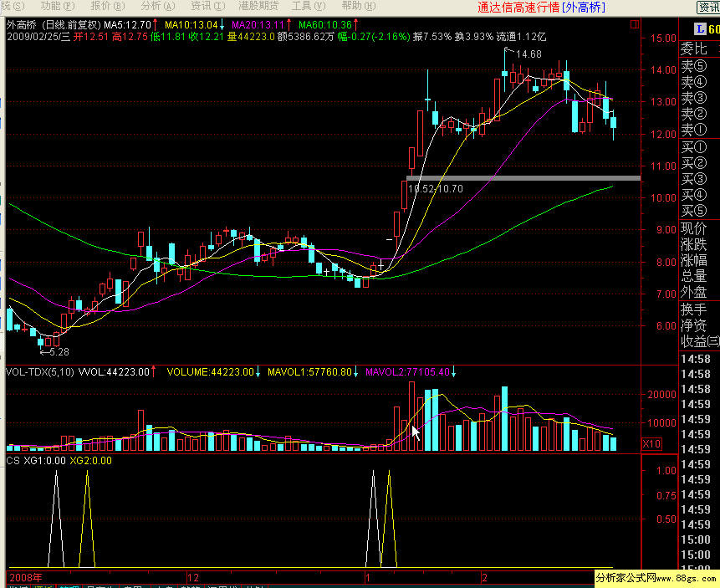
Task: Click the 买⑤ bid level row
Action: [x=699, y=211]
